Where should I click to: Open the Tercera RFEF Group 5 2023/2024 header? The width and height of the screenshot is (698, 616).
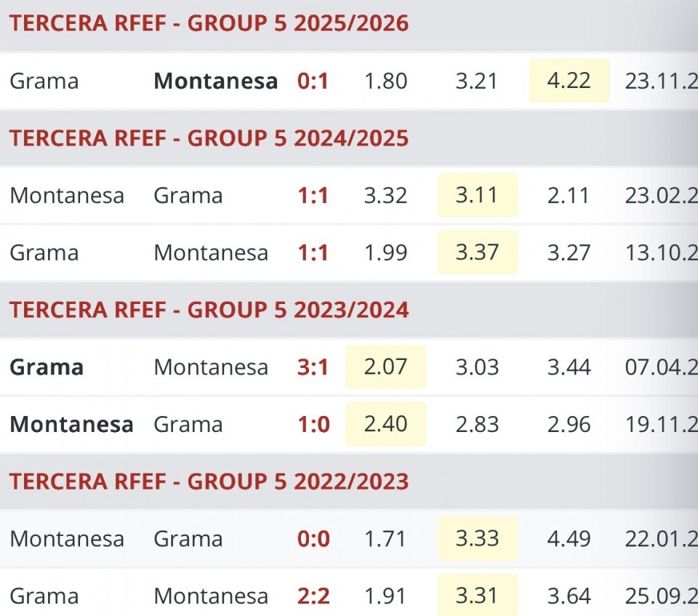[x=209, y=310]
